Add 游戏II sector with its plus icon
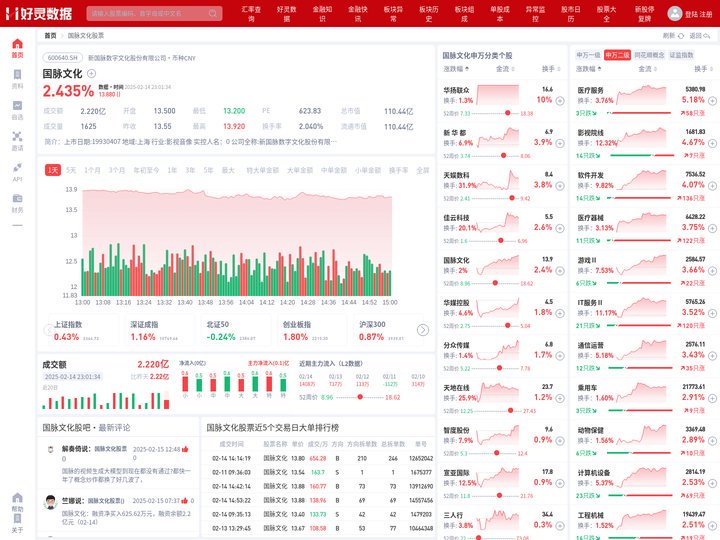720x540 pixels. [712, 271]
